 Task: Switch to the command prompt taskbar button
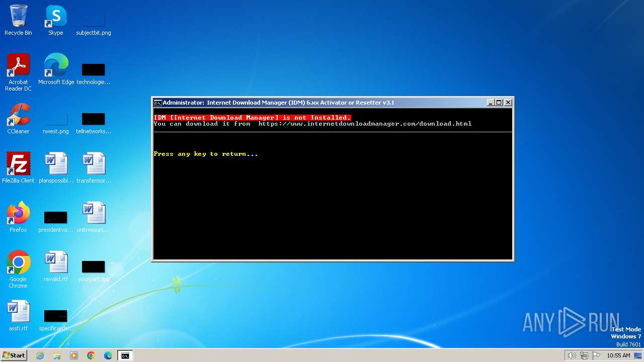[x=125, y=355]
